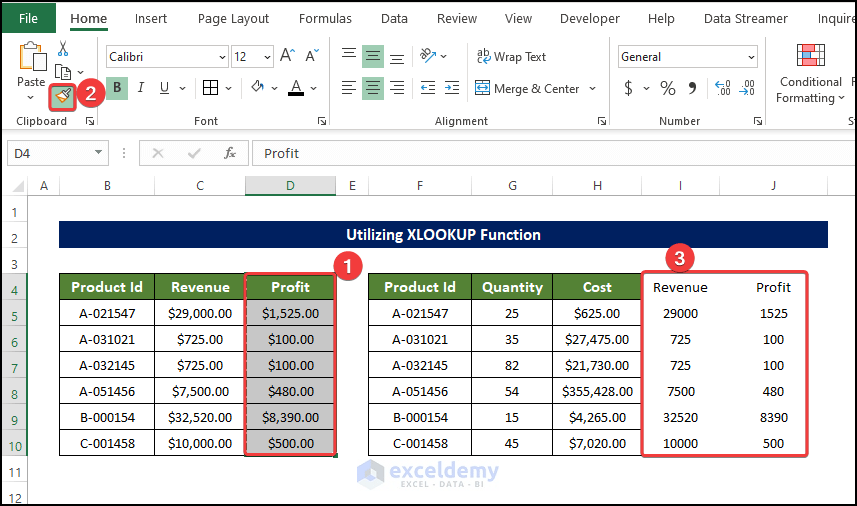Viewport: 857px width, 506px height.
Task: Open the font name Calibri dropdown
Action: (x=222, y=57)
